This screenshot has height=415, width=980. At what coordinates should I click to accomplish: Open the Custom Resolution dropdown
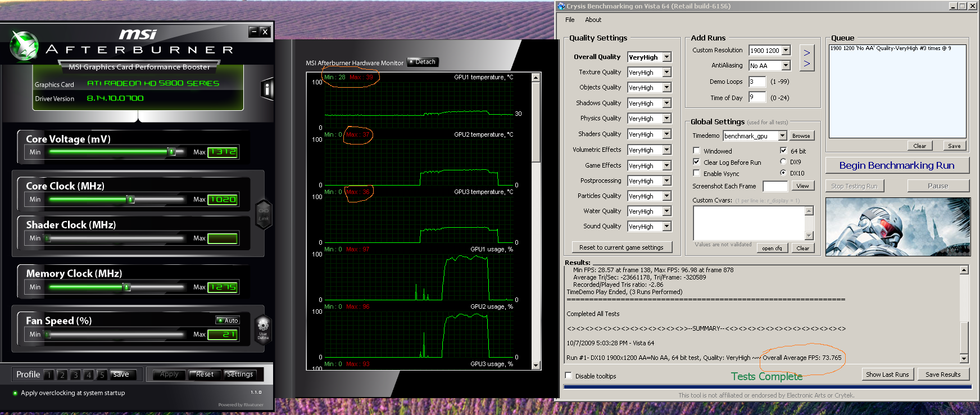786,51
